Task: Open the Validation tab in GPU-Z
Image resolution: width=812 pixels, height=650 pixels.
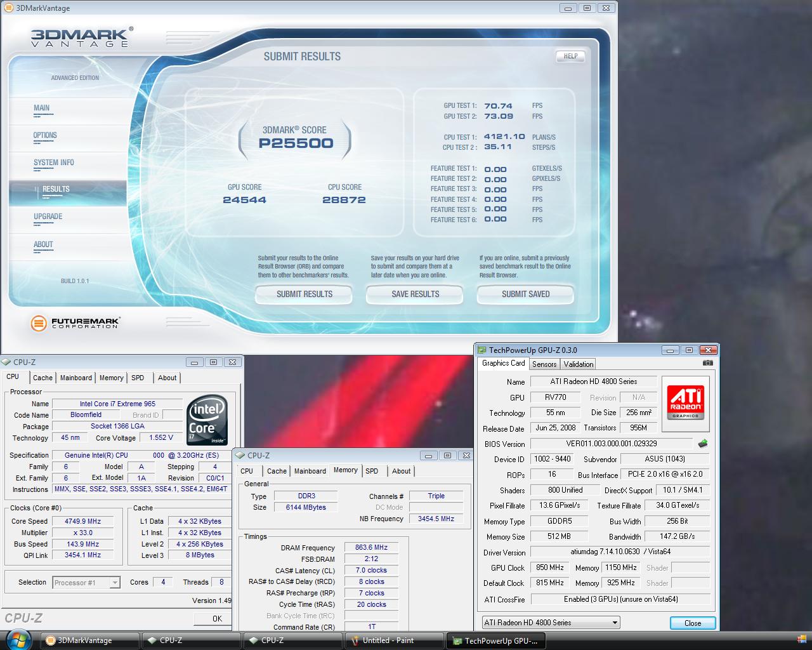Action: pyautogui.click(x=579, y=364)
